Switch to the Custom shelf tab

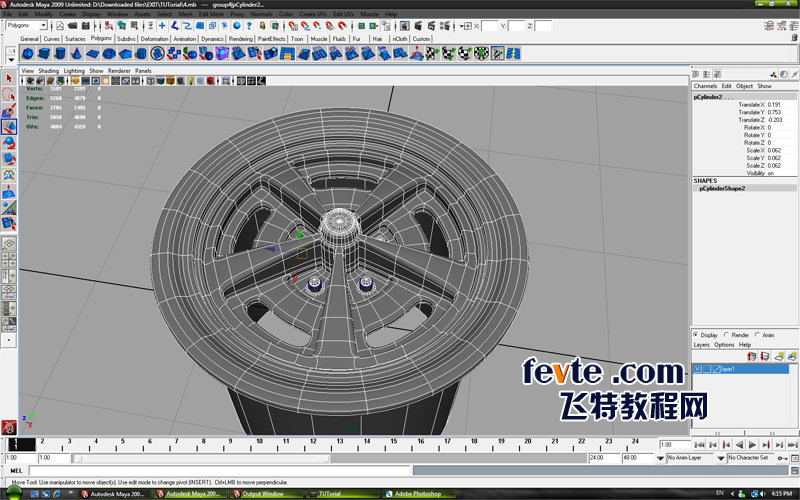pyautogui.click(x=421, y=39)
